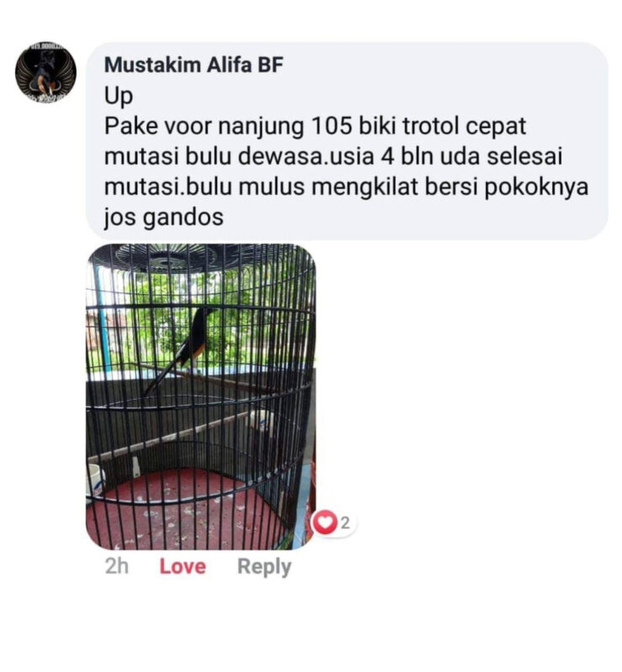622x672 pixels.
Task: Open Mustakim Alifa BF's round profile avatar
Action: (45, 72)
